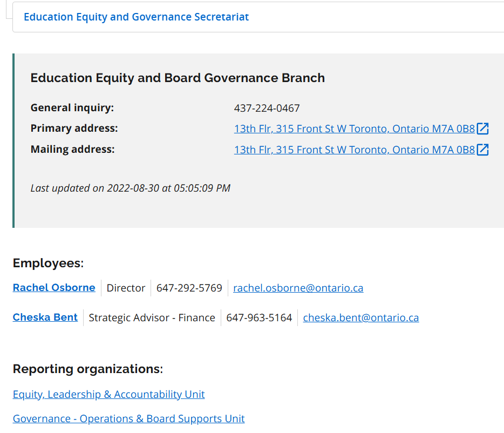Click the Reporting organizations: heading
This screenshot has height=433, width=504.
[88, 369]
